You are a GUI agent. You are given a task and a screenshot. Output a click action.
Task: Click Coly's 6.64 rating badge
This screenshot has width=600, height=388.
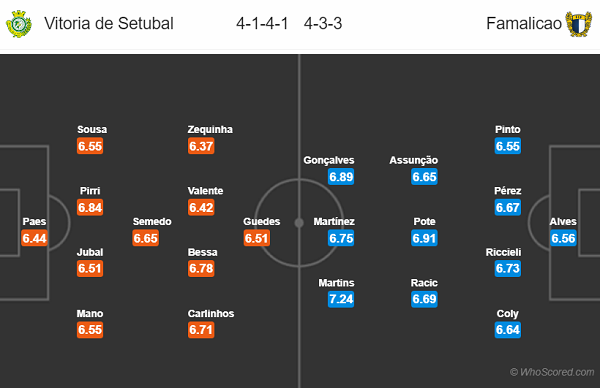(508, 329)
